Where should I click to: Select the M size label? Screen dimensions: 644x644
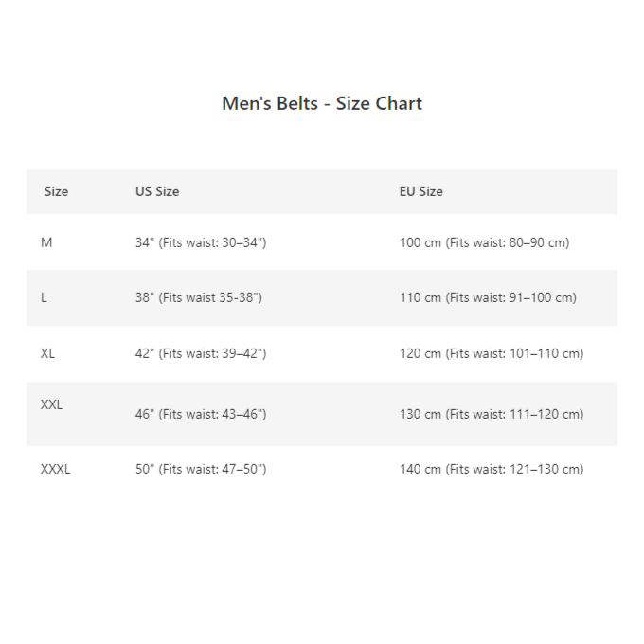point(46,242)
